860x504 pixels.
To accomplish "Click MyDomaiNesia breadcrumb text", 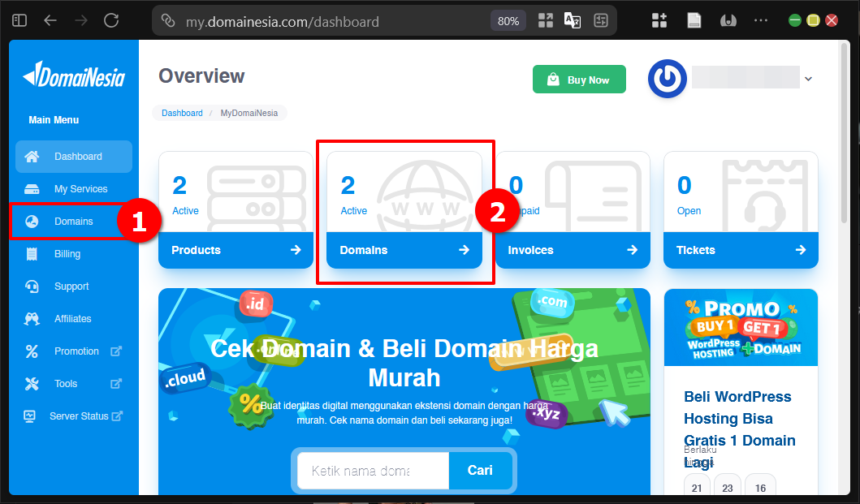I will [x=249, y=113].
